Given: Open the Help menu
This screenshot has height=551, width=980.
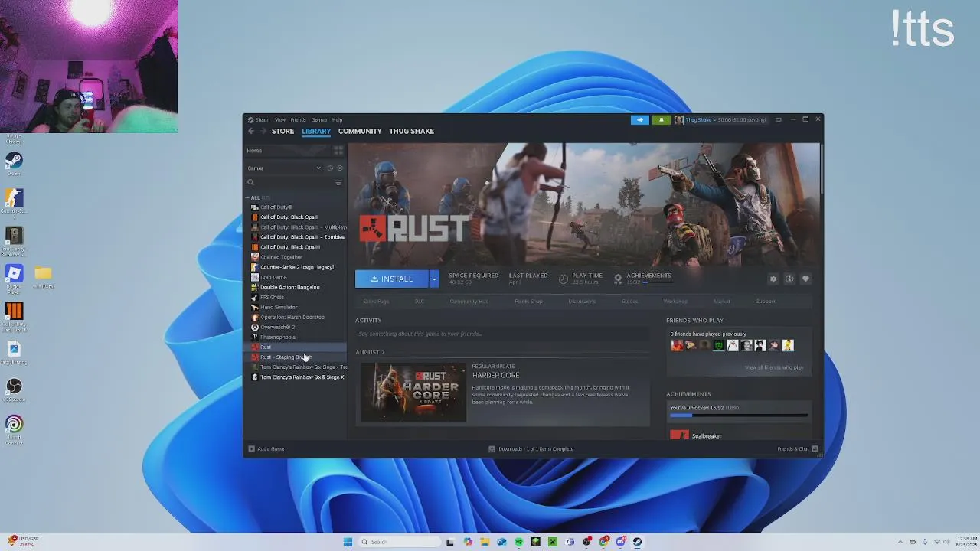Looking at the screenshot, I should pyautogui.click(x=337, y=119).
